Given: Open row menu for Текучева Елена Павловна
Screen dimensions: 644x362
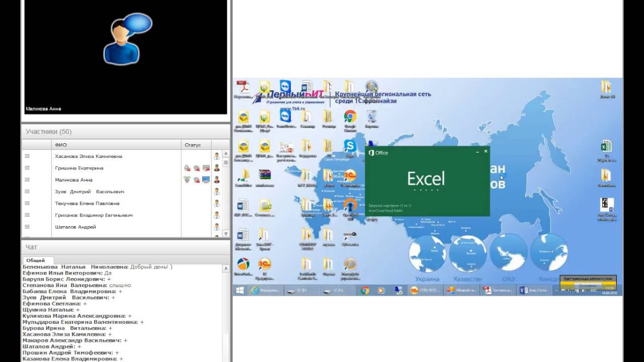Looking at the screenshot, I should click(27, 203).
